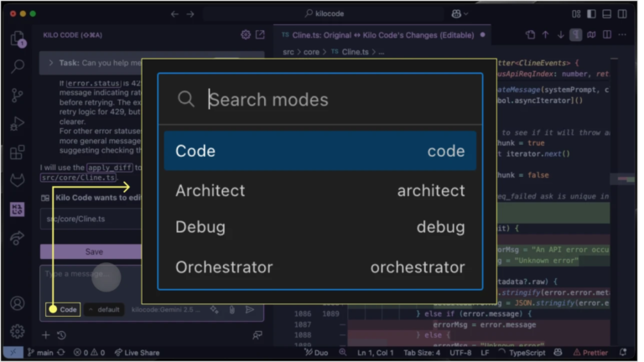This screenshot has height=362, width=644.
Task: Select the Debug mode option
Action: click(320, 227)
